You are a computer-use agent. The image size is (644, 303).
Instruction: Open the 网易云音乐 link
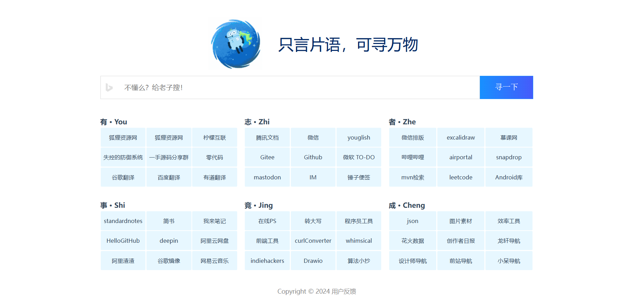(215, 261)
